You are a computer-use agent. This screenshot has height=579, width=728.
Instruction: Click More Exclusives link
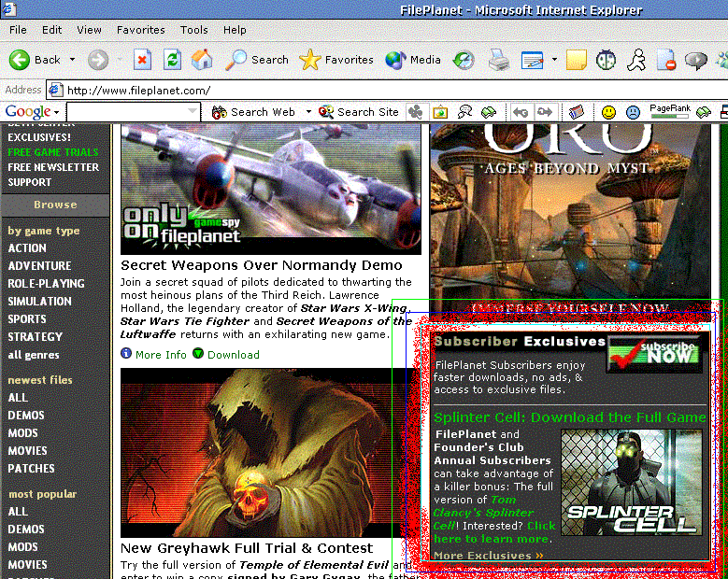pyautogui.click(x=488, y=556)
